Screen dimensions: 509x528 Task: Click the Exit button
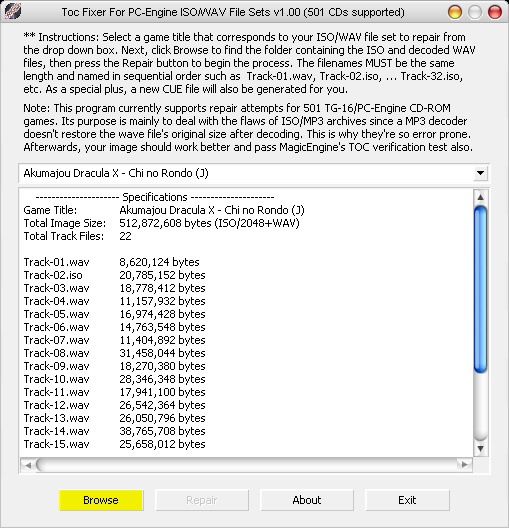click(x=407, y=500)
